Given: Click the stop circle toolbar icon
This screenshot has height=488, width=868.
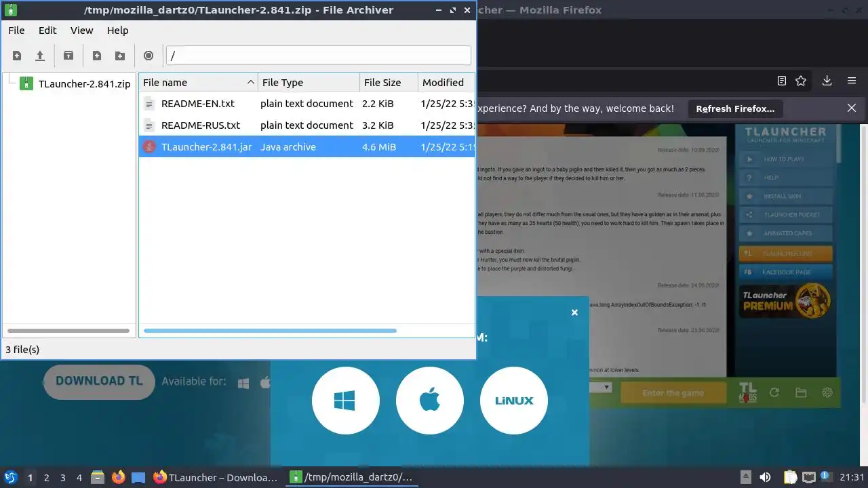Looking at the screenshot, I should point(149,56).
